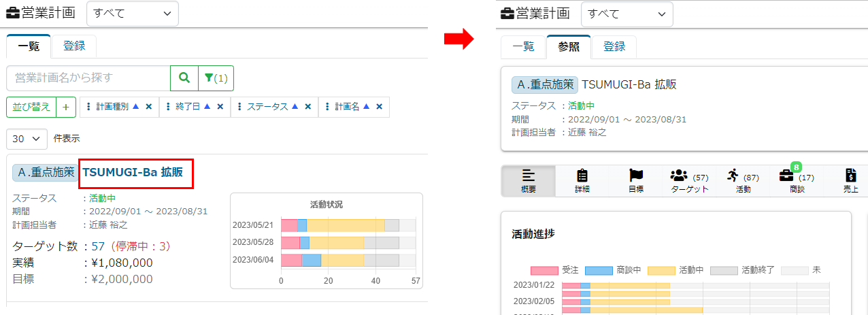Click 目標 value ¥2,000,000
This screenshot has height=315, width=868.
122,278
